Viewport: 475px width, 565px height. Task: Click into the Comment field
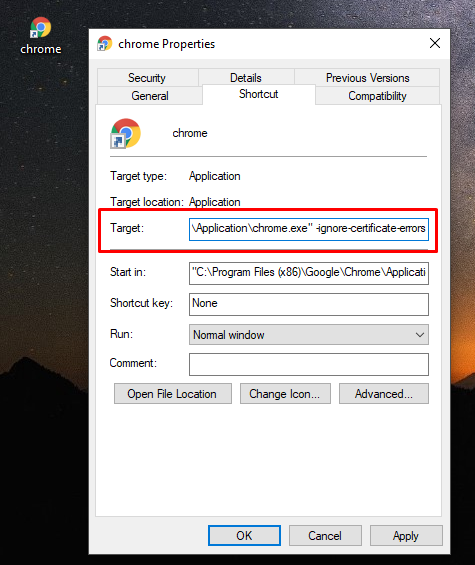308,364
